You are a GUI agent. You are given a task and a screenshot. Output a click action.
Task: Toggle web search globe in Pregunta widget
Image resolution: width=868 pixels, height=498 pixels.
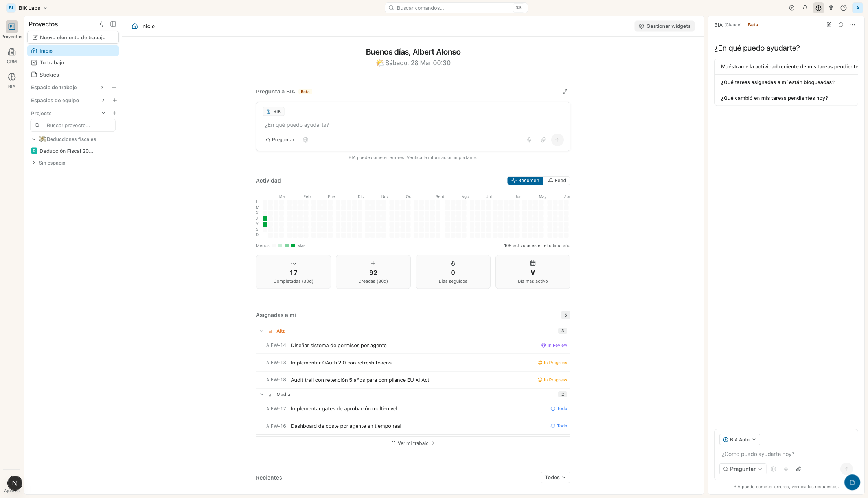(x=305, y=140)
